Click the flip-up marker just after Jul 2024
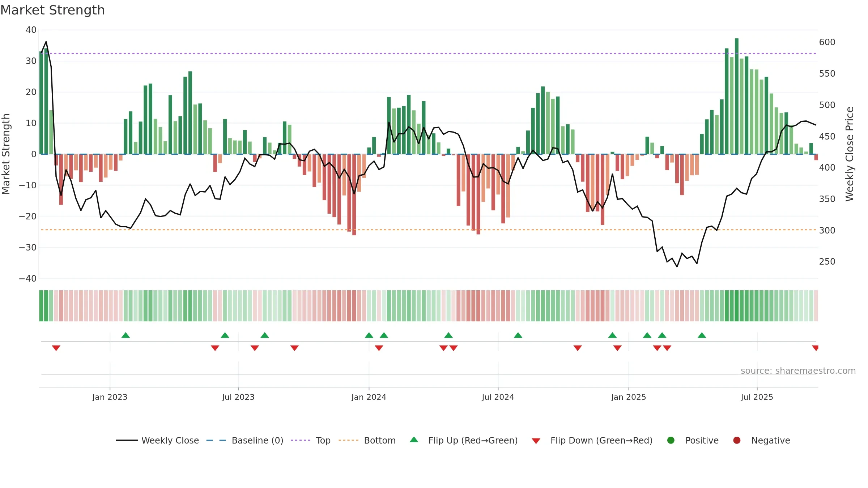The height and width of the screenshot is (488, 868). 518,335
